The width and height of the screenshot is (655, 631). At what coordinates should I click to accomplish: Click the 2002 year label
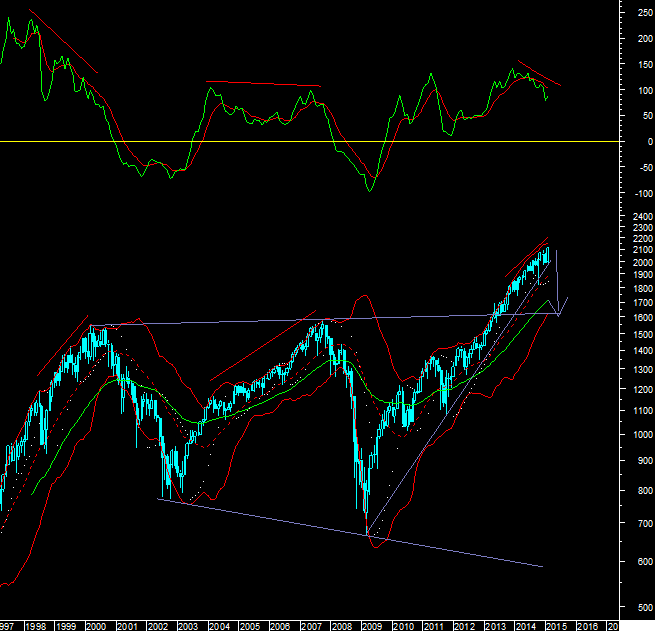pos(157,626)
